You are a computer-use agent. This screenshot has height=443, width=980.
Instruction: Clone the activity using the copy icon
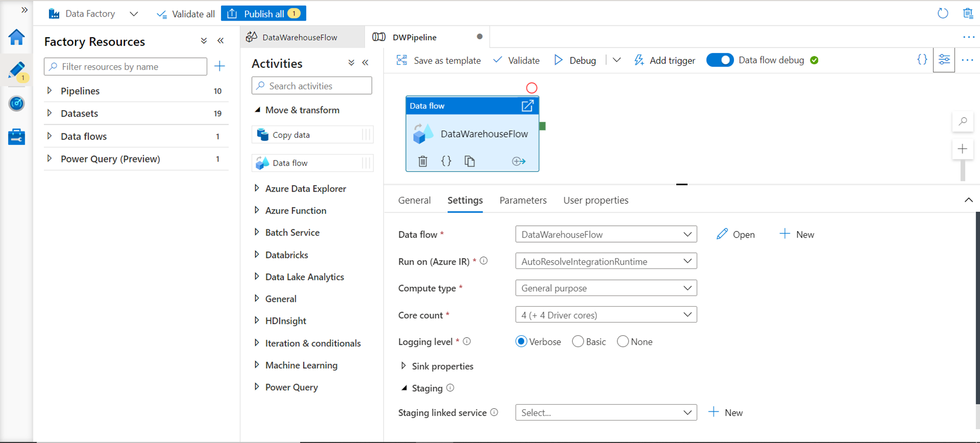[x=469, y=161]
